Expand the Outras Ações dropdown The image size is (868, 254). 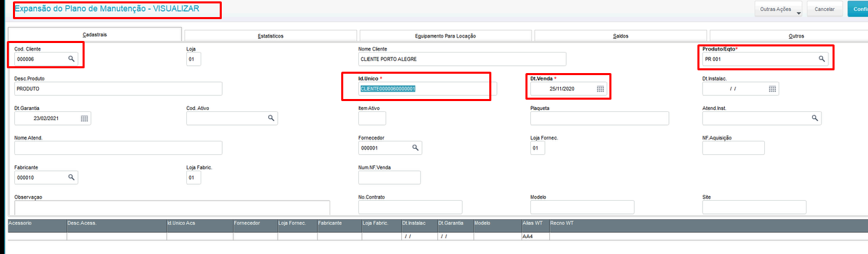(779, 9)
